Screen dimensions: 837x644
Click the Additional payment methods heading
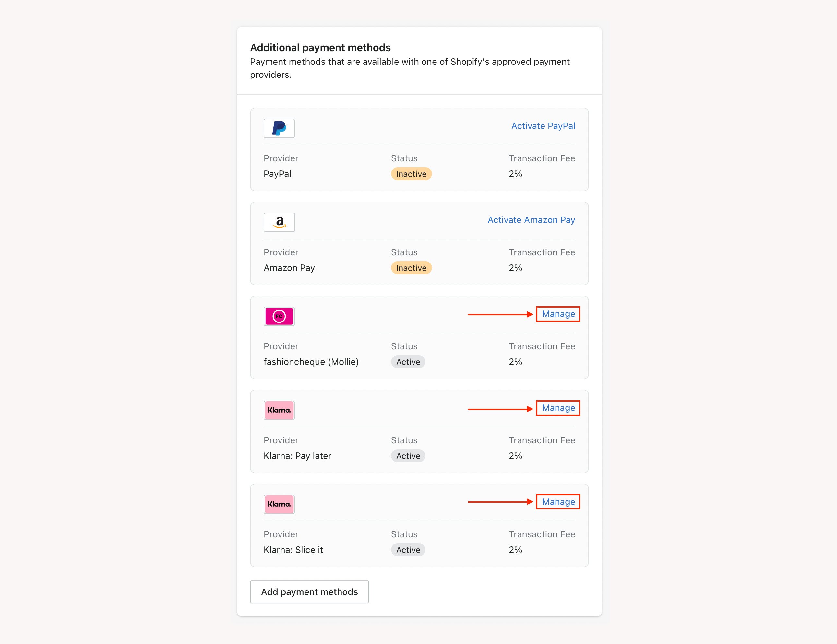[320, 48]
